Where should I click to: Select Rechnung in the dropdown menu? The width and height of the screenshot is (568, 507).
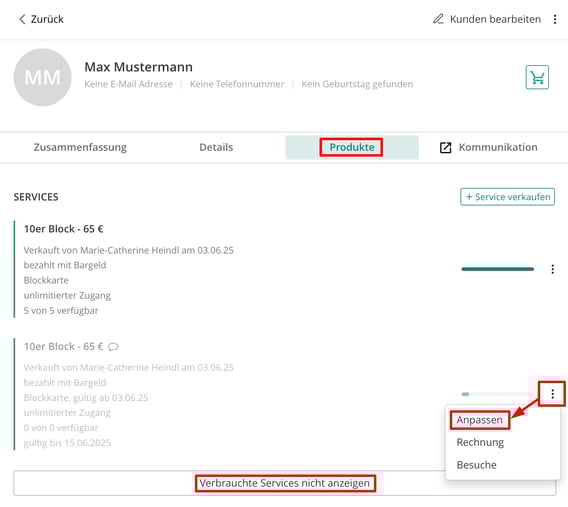[x=480, y=443]
